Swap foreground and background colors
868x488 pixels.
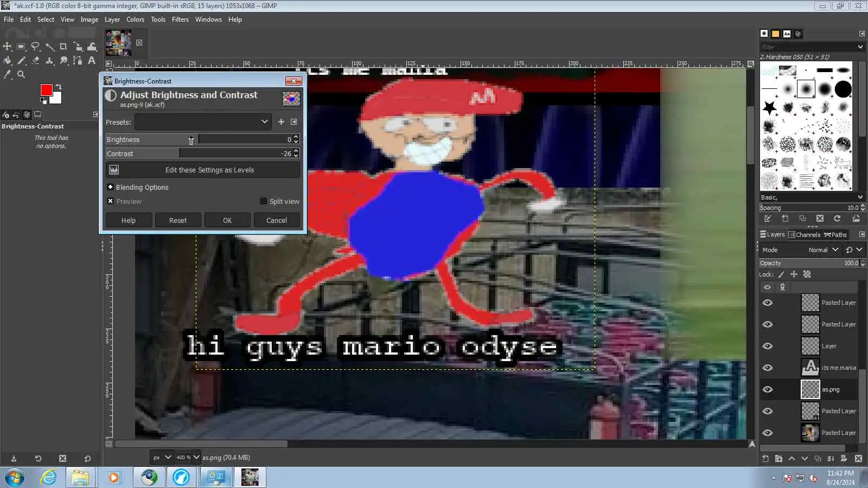[59, 87]
